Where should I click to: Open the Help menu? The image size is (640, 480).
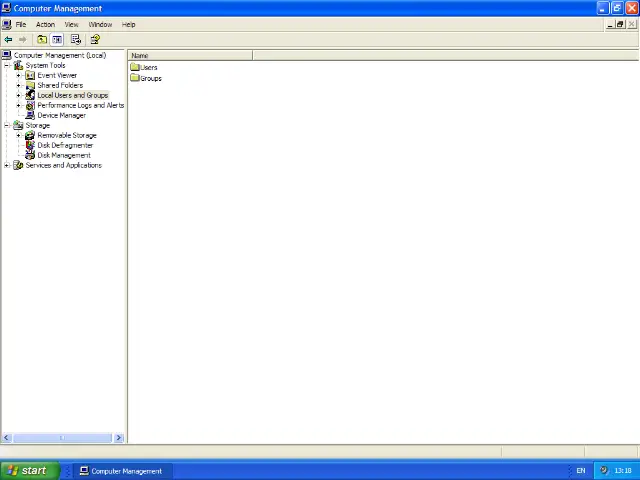coord(129,24)
